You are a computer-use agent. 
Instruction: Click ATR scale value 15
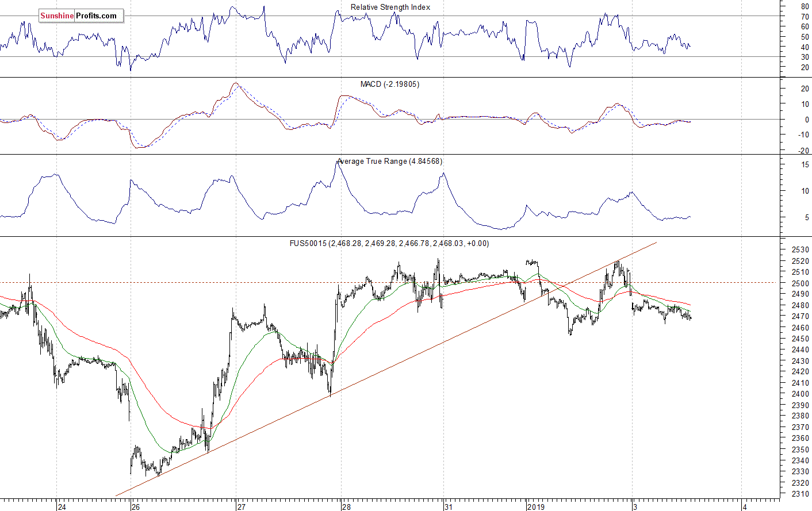point(805,165)
